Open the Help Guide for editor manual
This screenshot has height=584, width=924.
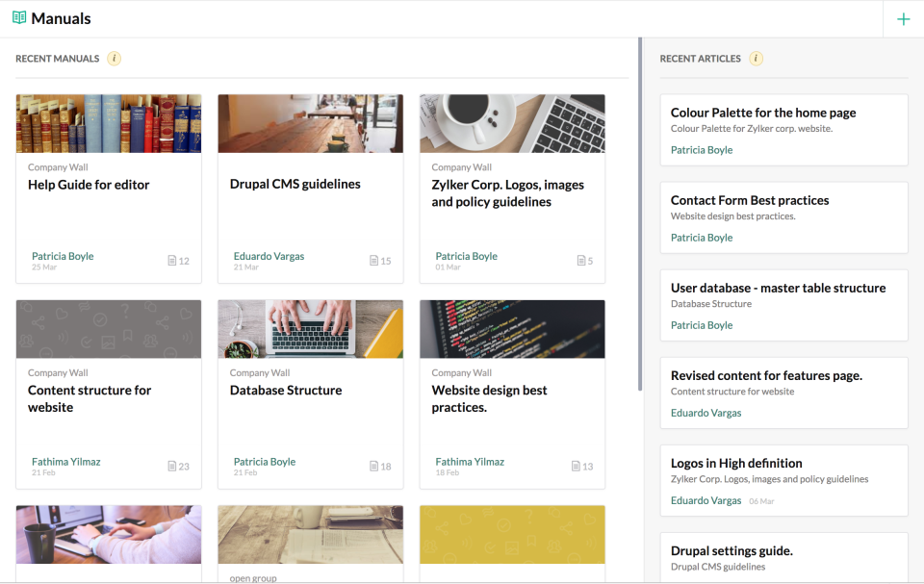[x=88, y=184]
